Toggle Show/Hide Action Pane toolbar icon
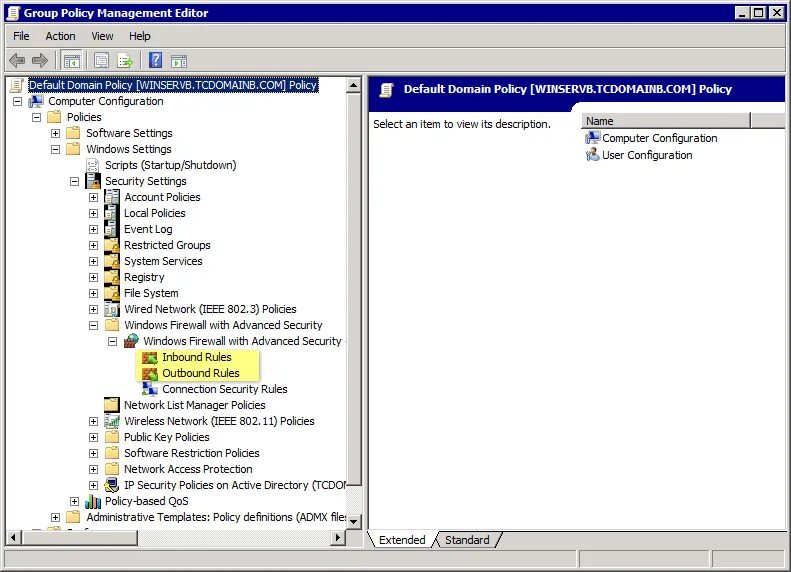This screenshot has width=791, height=572. 179,61
